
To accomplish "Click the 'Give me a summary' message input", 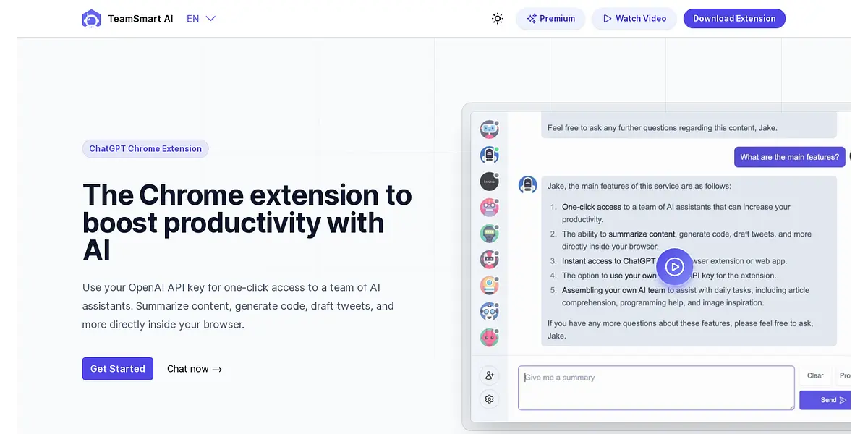I will (656, 388).
